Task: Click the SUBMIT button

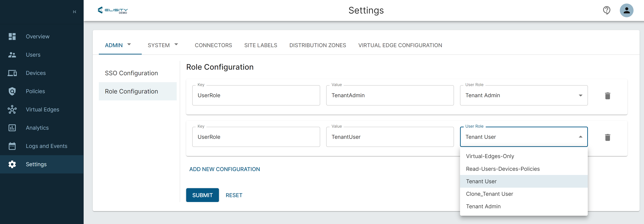Action: pyautogui.click(x=202, y=195)
